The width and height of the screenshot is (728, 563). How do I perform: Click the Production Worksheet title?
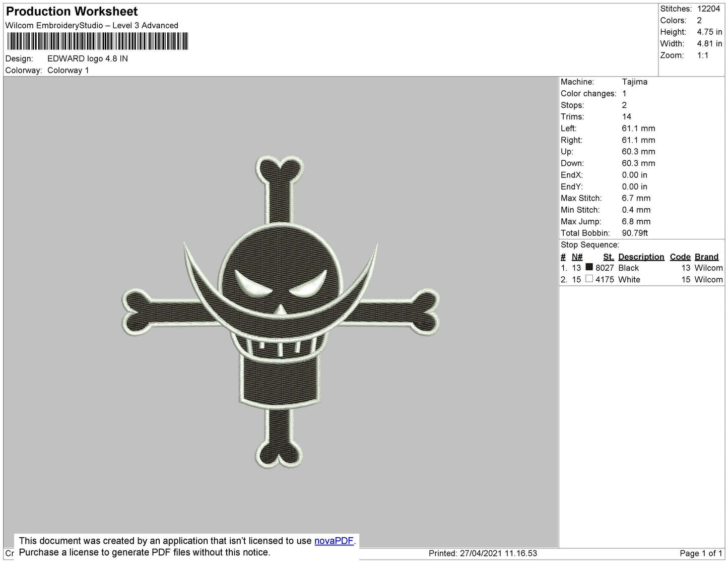pos(72,11)
